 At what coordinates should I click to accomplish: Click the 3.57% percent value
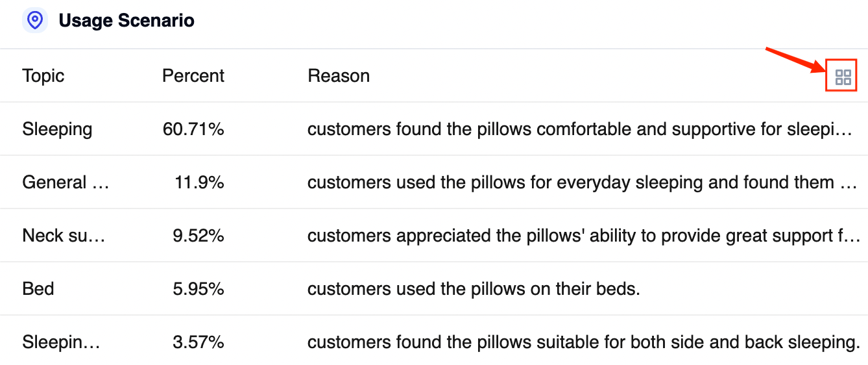pyautogui.click(x=199, y=342)
